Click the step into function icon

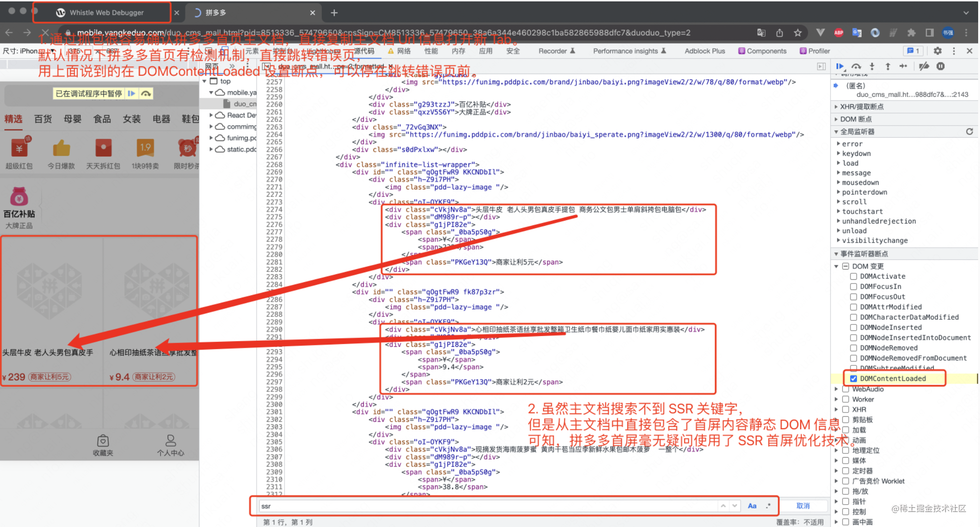click(x=872, y=67)
